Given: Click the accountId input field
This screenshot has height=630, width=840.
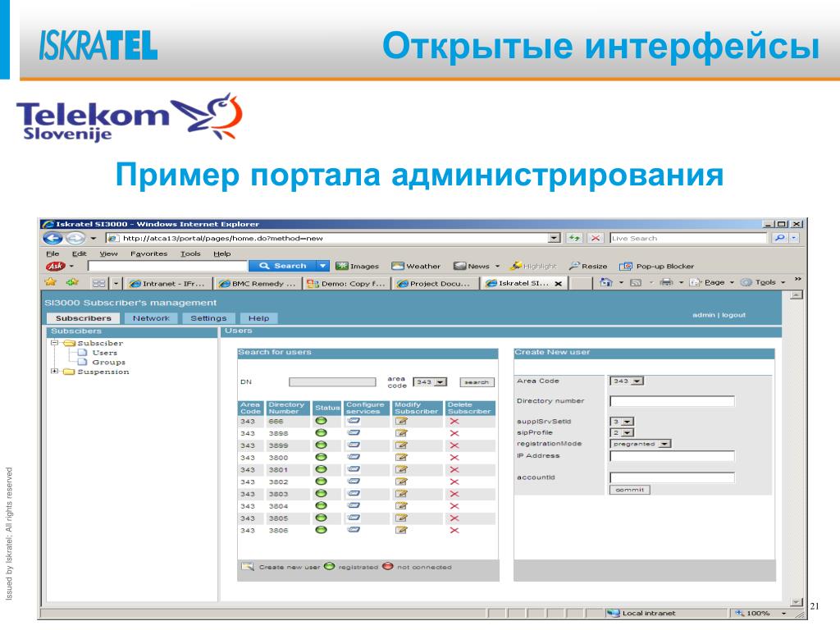Looking at the screenshot, I should coord(673,477).
